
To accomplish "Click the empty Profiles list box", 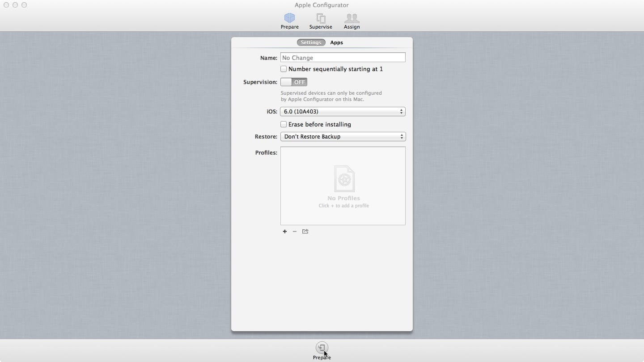I will click(x=343, y=186).
